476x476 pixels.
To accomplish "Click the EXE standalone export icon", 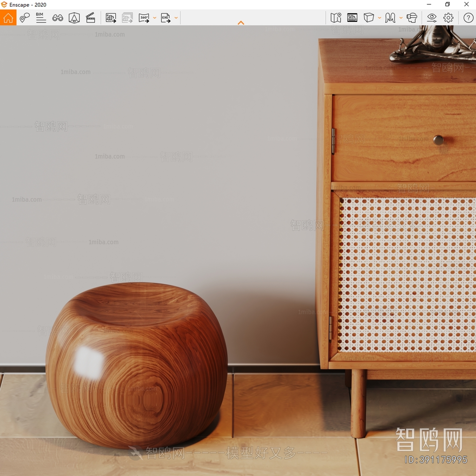I will 166,18.
